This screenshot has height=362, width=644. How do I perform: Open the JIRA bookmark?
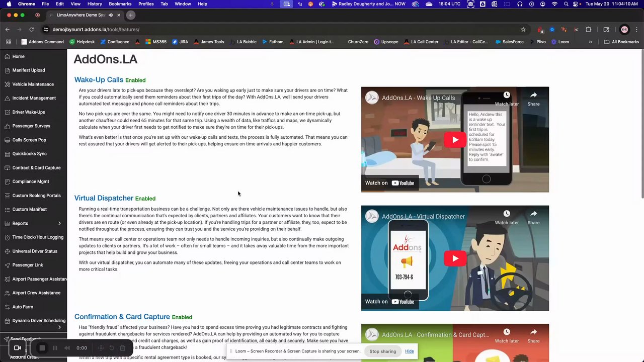point(180,42)
